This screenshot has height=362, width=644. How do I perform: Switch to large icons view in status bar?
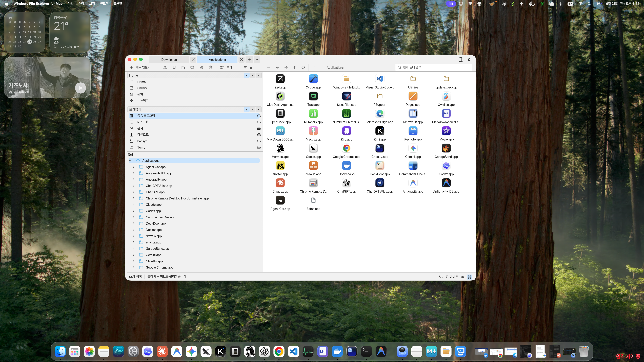(x=469, y=277)
